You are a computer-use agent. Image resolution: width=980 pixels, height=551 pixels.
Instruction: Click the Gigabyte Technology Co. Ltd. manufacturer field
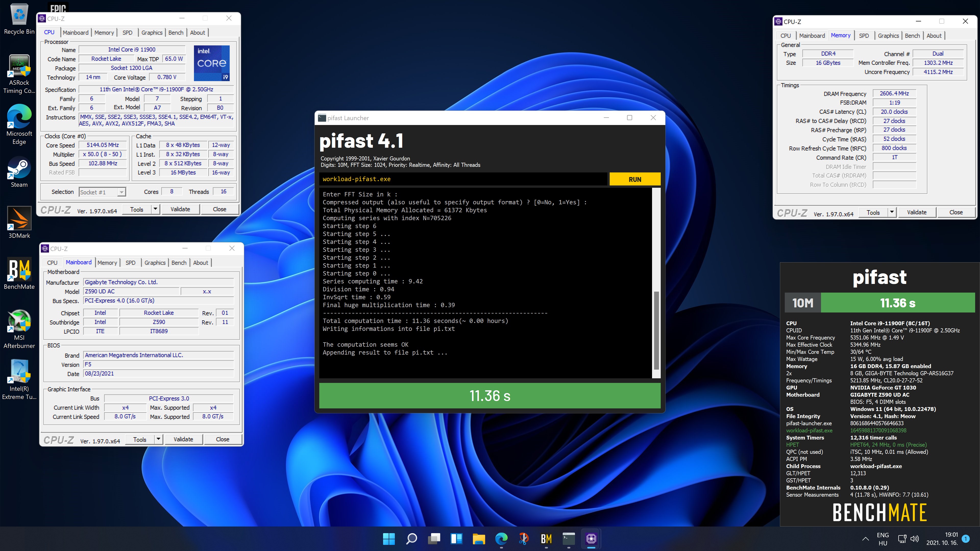coord(159,282)
